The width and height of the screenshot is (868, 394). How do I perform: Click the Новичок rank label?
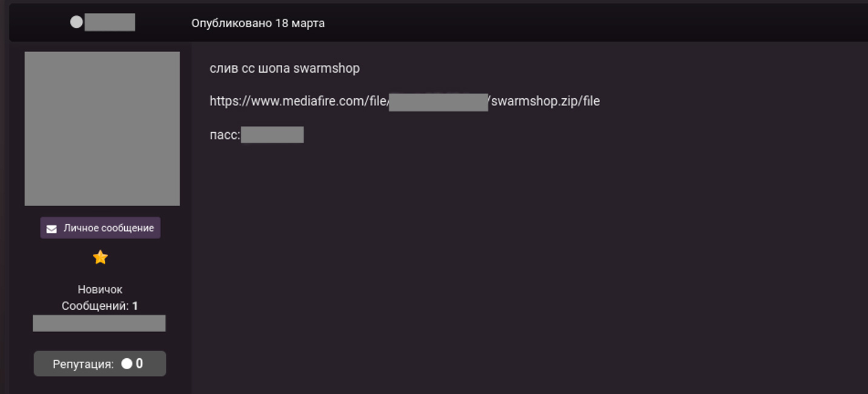pyautogui.click(x=100, y=290)
